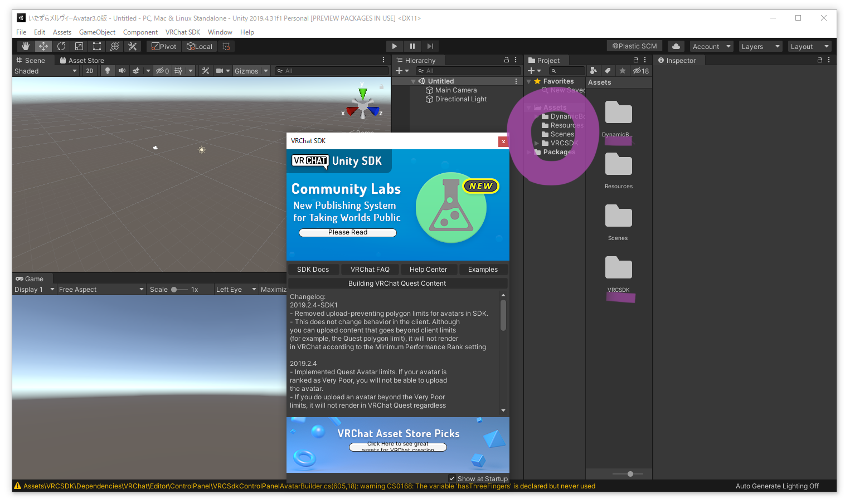The height and width of the screenshot is (504, 845).
Task: Collapse the Untitled scene in Hierarchy
Action: pos(414,81)
